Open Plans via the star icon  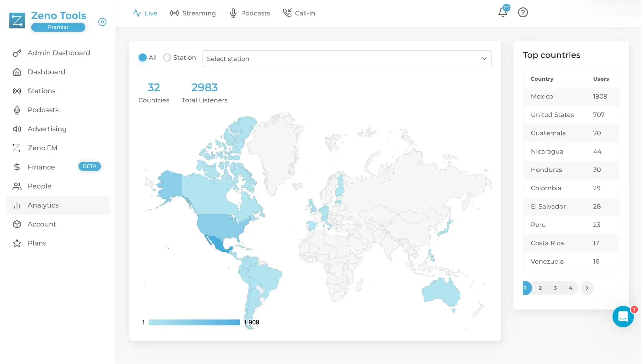17,243
